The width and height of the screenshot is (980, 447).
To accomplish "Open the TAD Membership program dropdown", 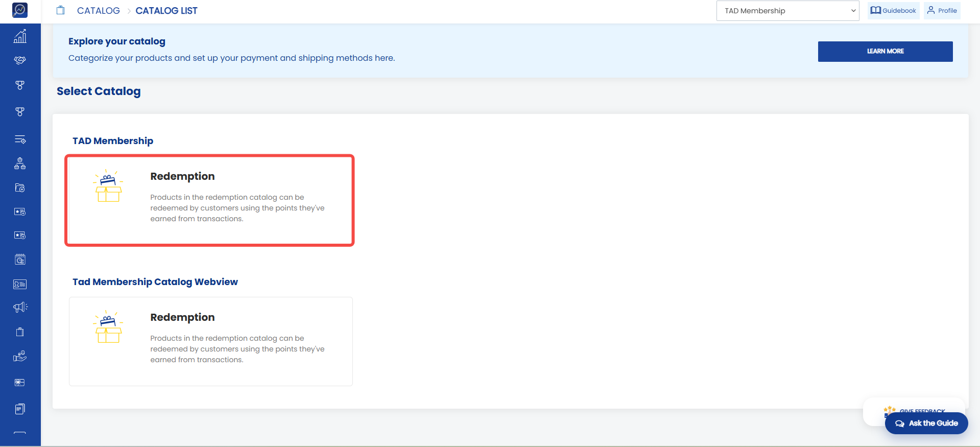I will point(788,11).
